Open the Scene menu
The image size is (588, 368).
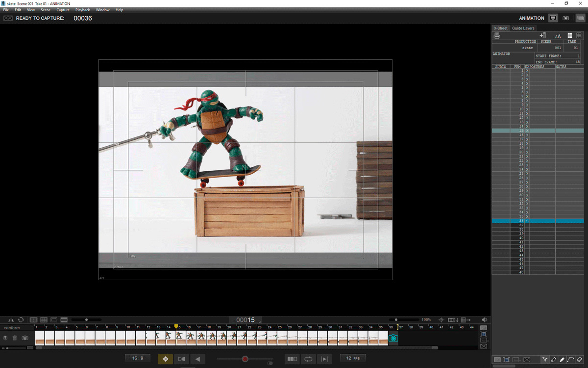tap(46, 10)
